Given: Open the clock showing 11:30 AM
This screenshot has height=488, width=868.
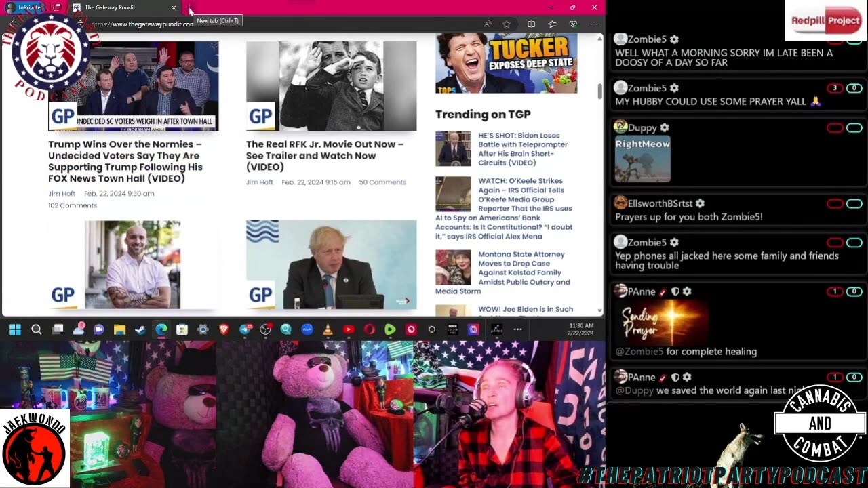Looking at the screenshot, I should pos(581,329).
